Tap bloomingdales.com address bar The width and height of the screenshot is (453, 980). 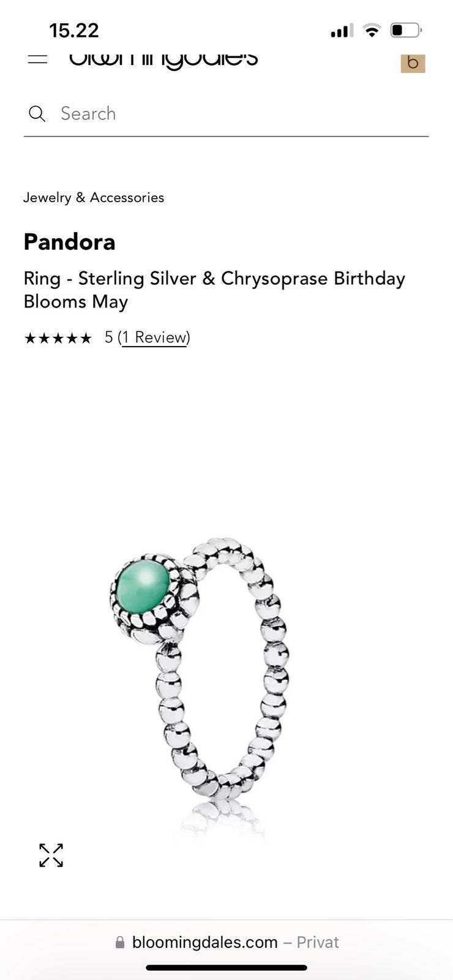226,942
